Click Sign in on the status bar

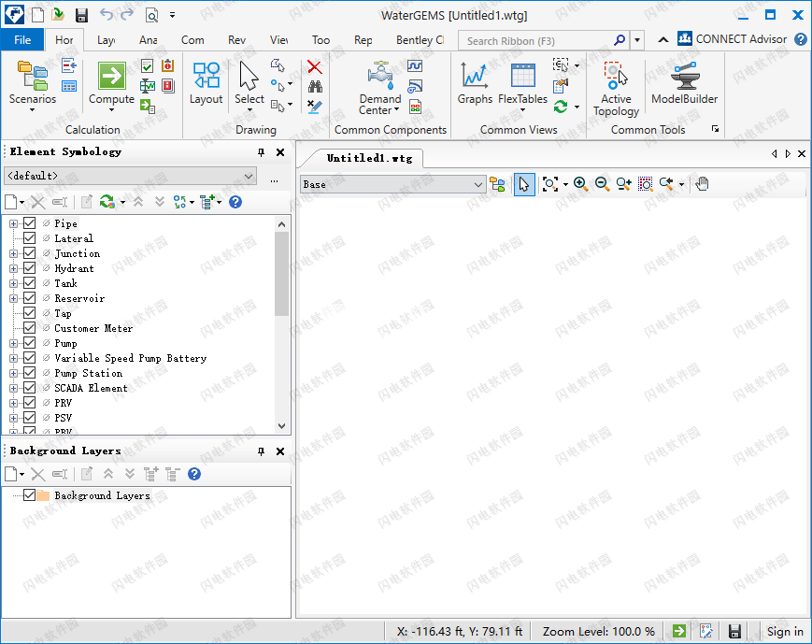click(x=785, y=631)
